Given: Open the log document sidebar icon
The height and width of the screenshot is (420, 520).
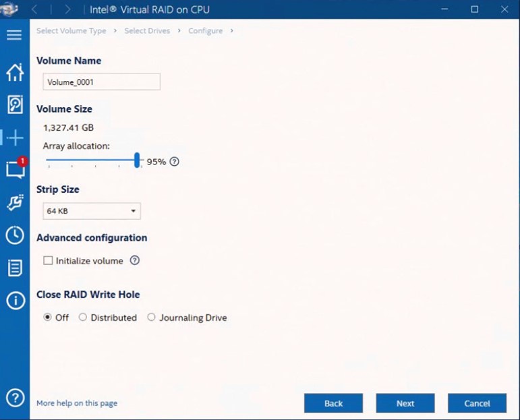Looking at the screenshot, I should click(15, 268).
